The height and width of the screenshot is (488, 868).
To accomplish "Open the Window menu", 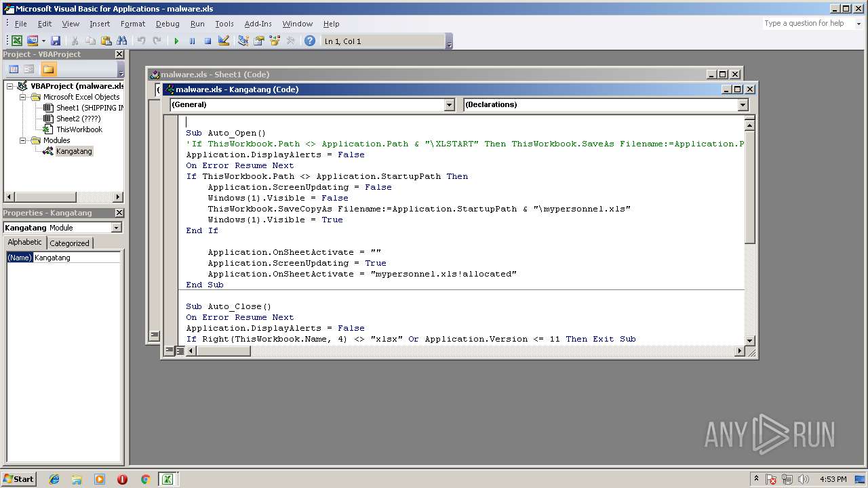I will 298,24.
